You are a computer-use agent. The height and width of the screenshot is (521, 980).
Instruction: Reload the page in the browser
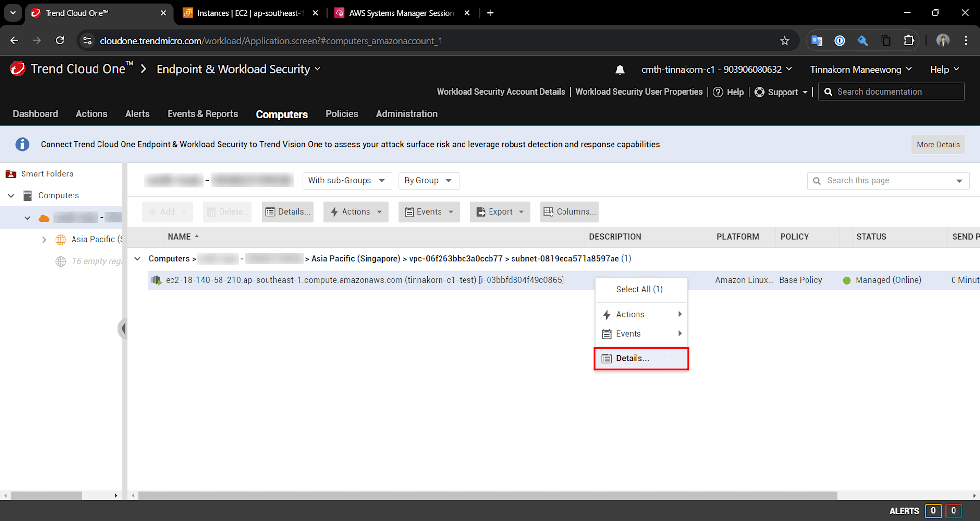(x=60, y=41)
